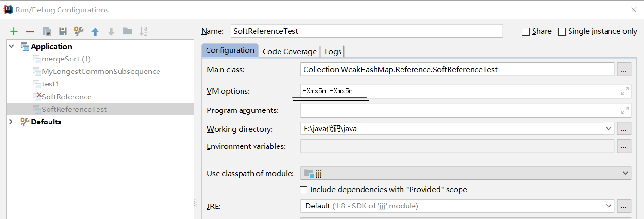Copy the selected configuration
The height and width of the screenshot is (219, 644).
(47, 31)
